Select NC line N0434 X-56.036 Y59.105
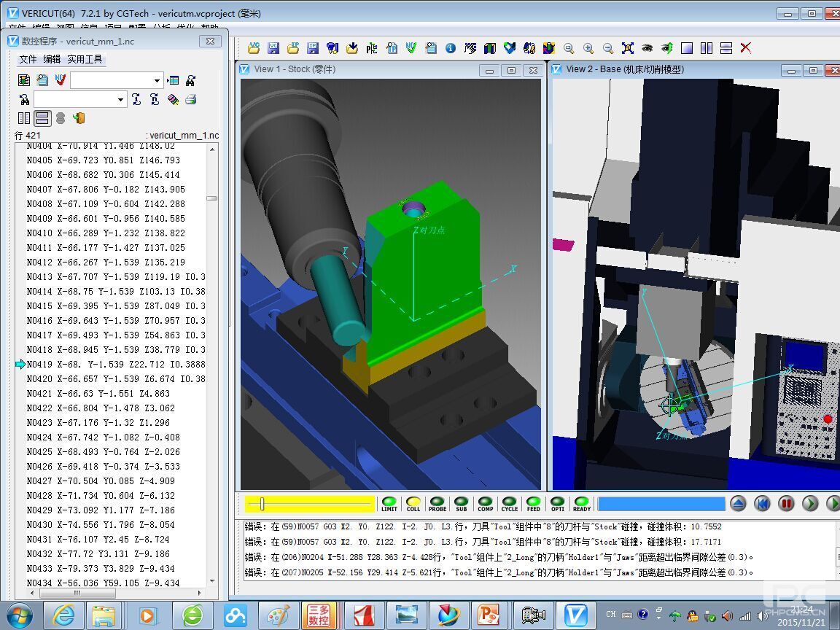This screenshot has width=840, height=630. [103, 583]
